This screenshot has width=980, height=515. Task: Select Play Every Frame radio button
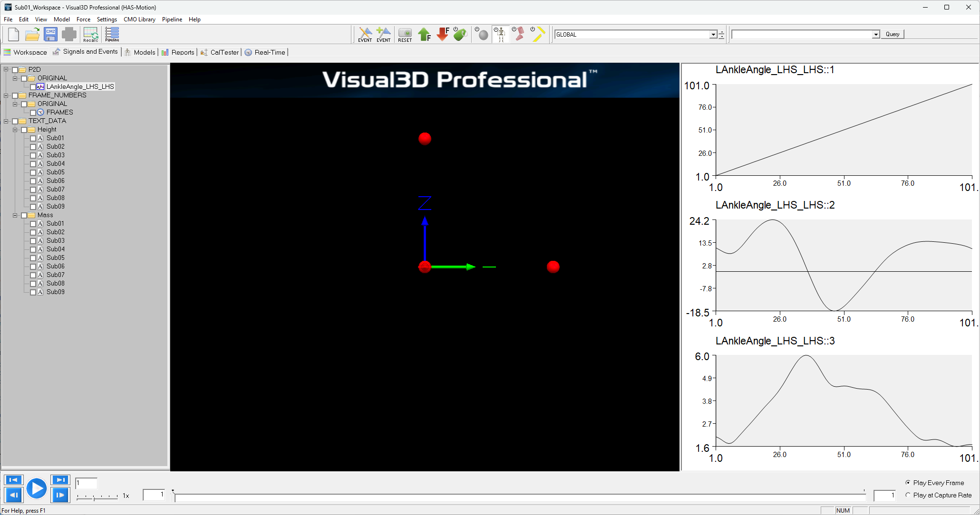[908, 483]
